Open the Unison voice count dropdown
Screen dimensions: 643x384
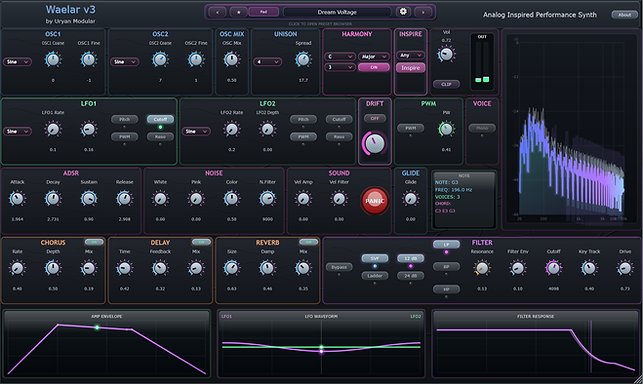(x=267, y=62)
